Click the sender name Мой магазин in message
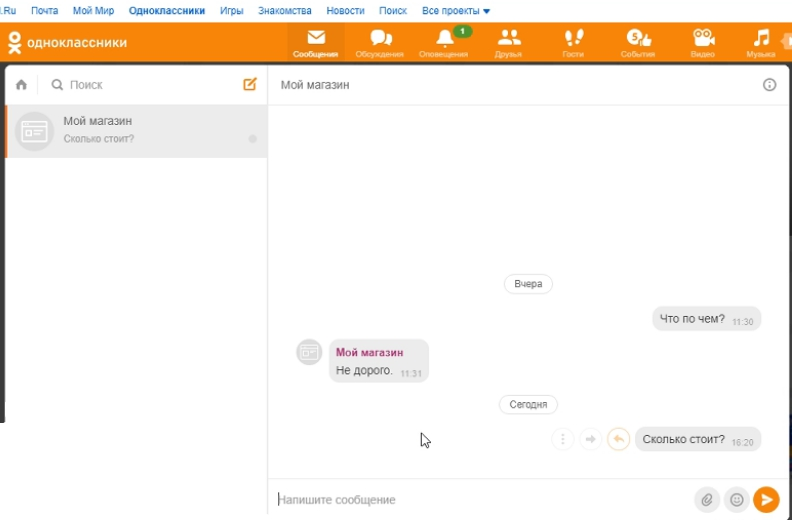The image size is (792, 520). pos(370,352)
